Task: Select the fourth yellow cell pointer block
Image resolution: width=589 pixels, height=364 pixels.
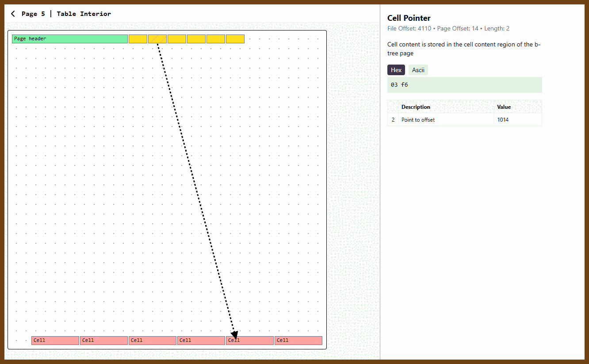Action: [196, 39]
